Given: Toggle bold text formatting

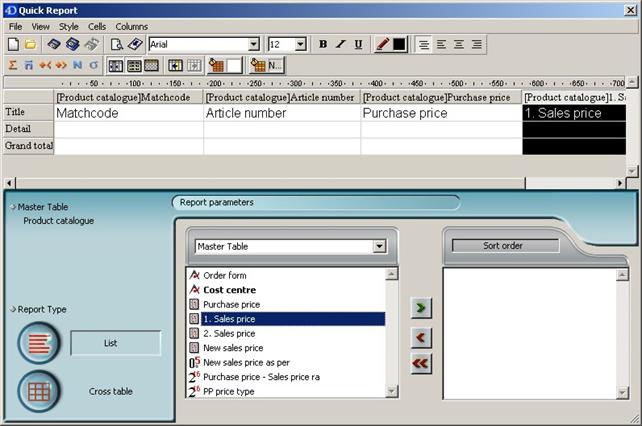Looking at the screenshot, I should (322, 45).
